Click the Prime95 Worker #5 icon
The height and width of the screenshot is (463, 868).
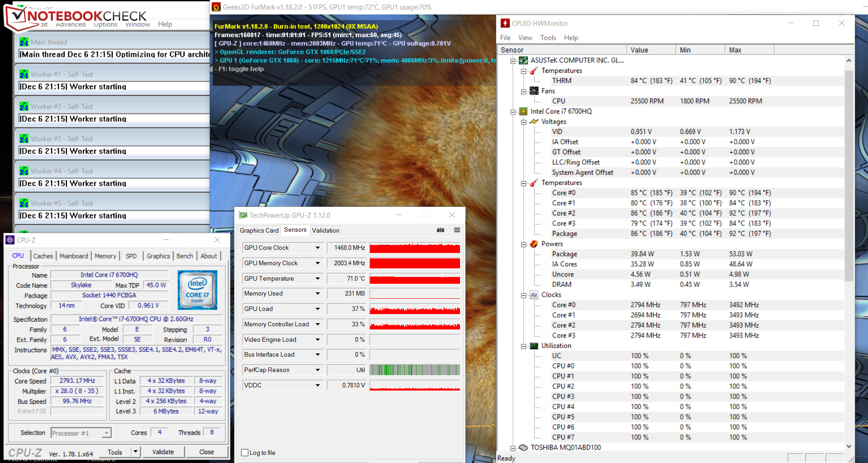(x=24, y=203)
